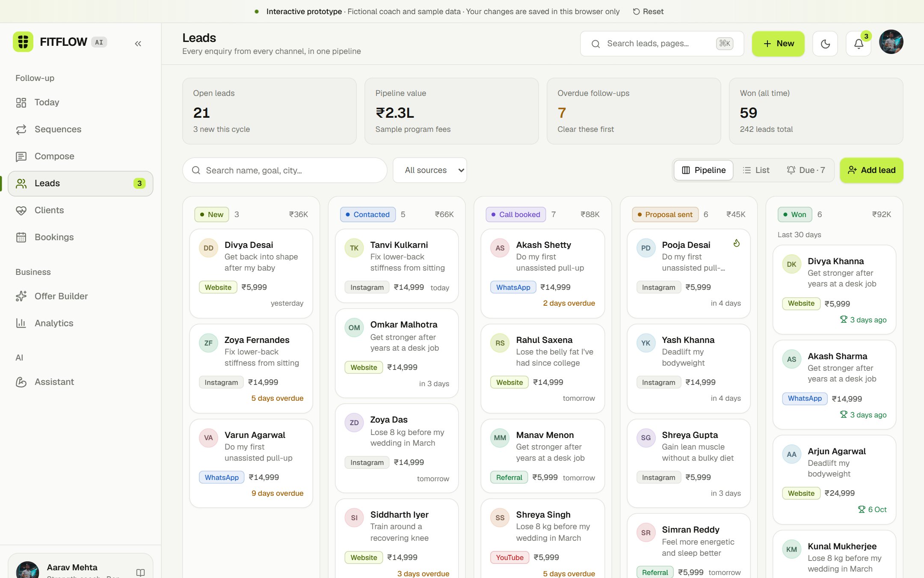The height and width of the screenshot is (578, 924).
Task: Click the Call booked column badge
Action: coord(515,215)
